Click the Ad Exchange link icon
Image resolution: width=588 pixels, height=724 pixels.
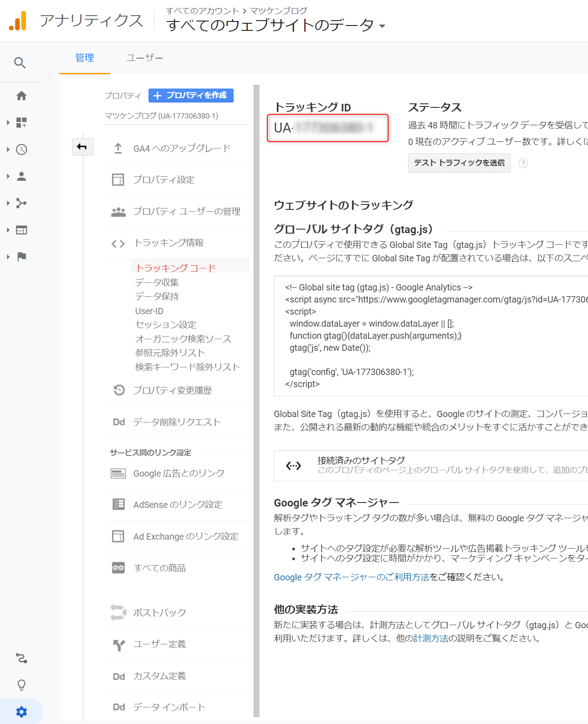(118, 536)
